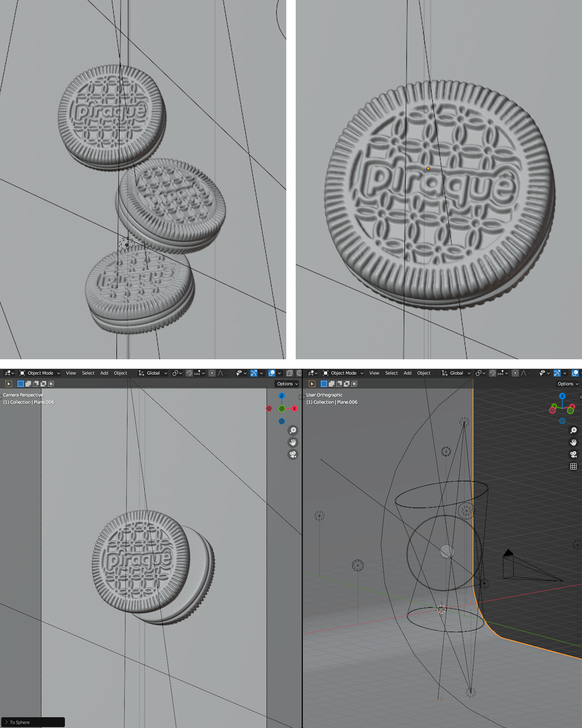Choose new selection mode in Camera Perspective viewport
Screen dimensions: 582x728
21,384
